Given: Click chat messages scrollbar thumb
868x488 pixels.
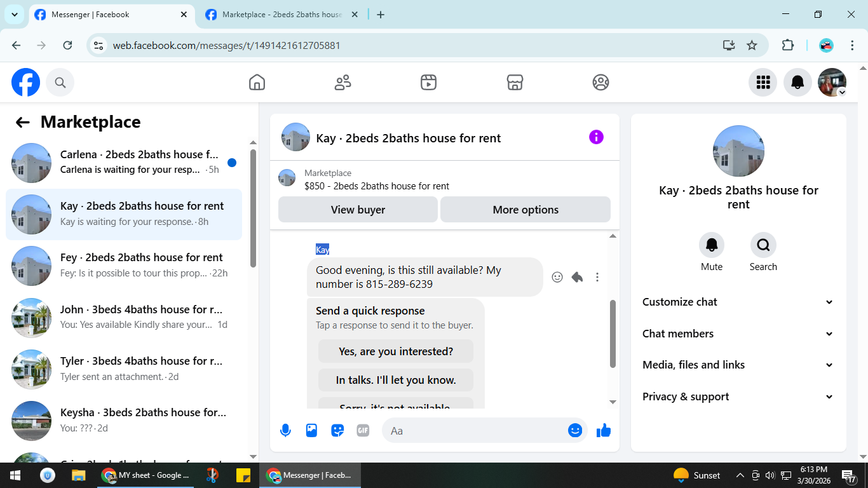Looking at the screenshot, I should coord(613,334).
